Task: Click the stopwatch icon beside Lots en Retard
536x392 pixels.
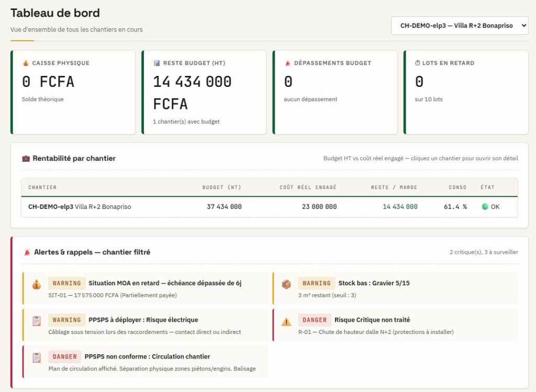Action: pos(417,63)
